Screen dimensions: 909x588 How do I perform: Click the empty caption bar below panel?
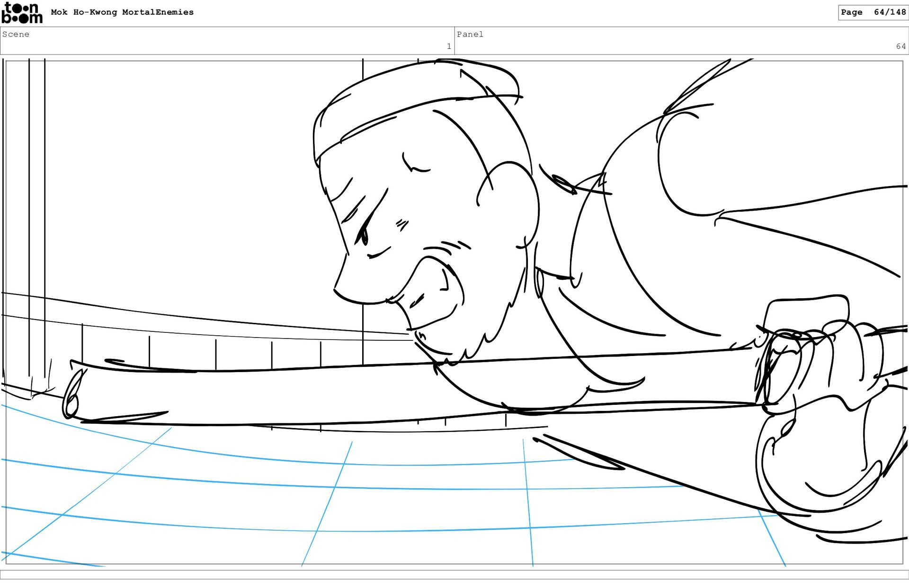454,574
